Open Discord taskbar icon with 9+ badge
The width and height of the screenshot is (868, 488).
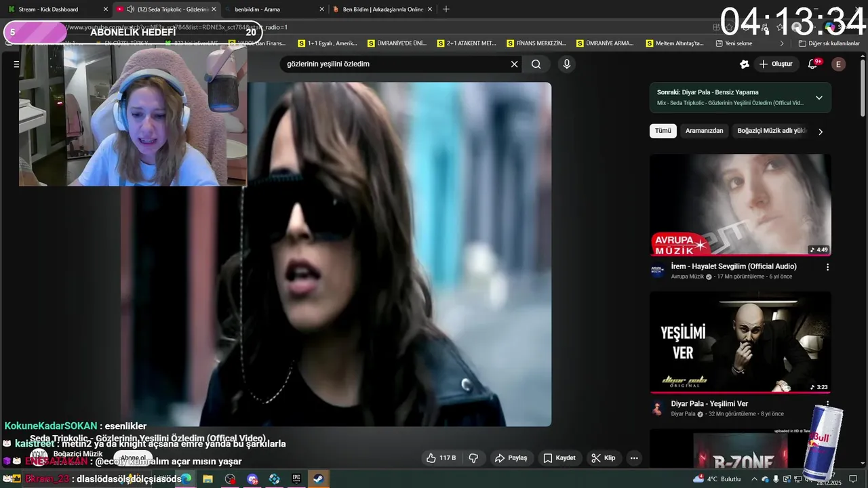(252, 479)
